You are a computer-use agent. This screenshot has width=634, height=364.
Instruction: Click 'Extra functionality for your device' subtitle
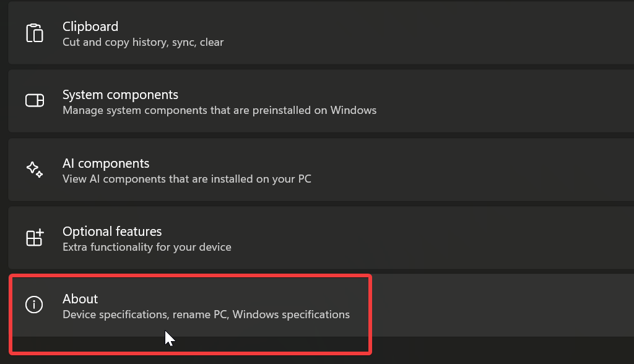pyautogui.click(x=146, y=246)
